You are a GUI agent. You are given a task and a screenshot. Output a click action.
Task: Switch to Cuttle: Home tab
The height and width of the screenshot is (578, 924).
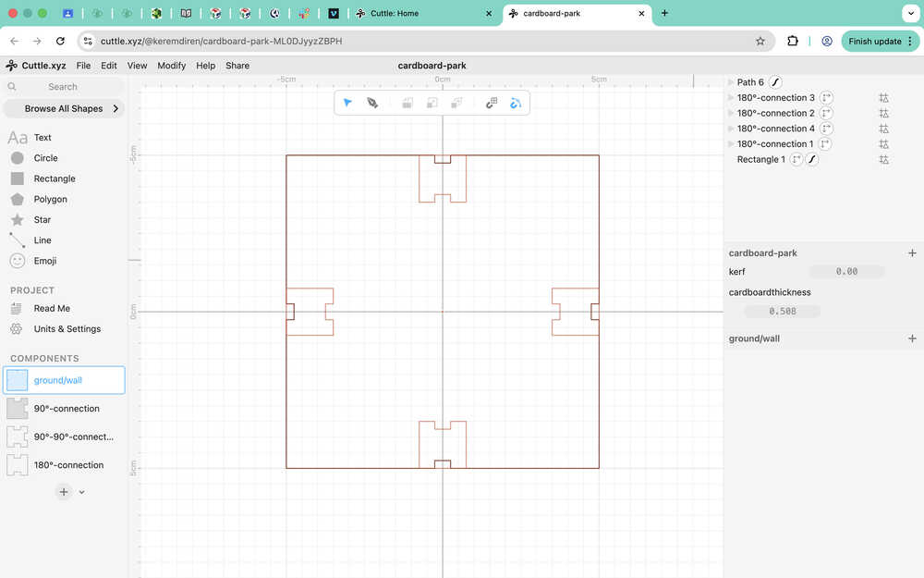(x=423, y=13)
